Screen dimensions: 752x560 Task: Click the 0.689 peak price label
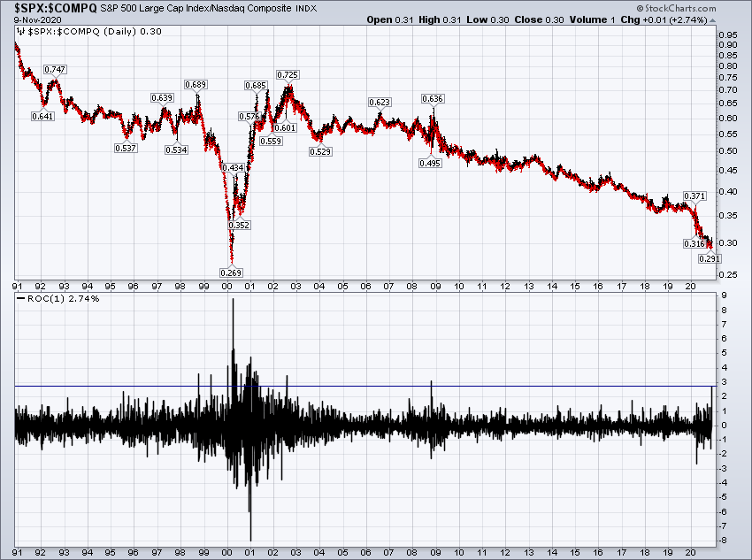tap(196, 84)
